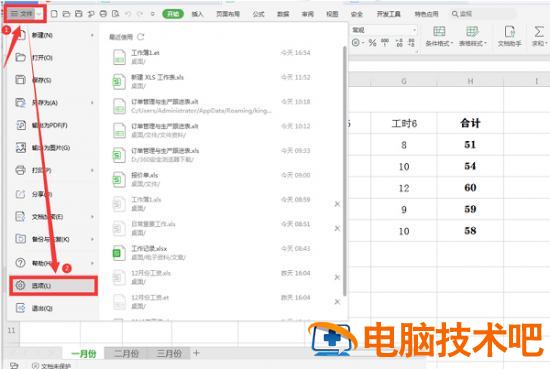Choose 打开(O) in the file menu
This screenshot has height=369, width=550.
(53, 58)
